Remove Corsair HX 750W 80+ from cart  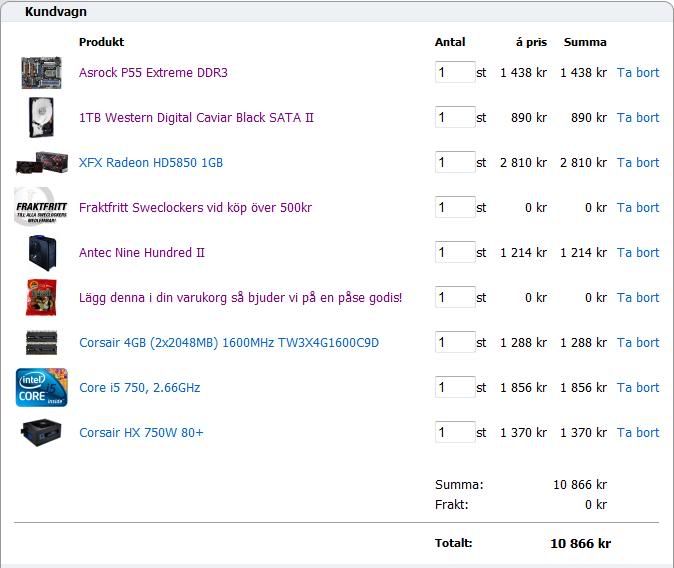pos(637,433)
